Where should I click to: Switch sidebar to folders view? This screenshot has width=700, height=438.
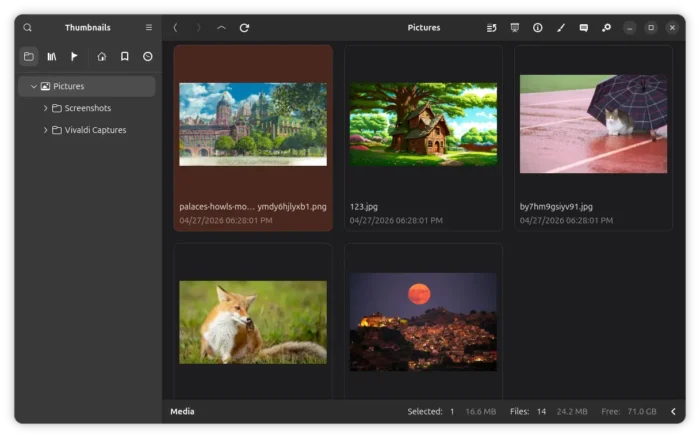click(x=29, y=56)
